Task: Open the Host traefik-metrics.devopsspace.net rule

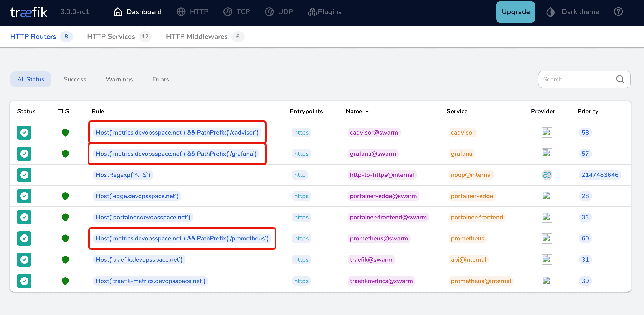Action: (x=151, y=281)
